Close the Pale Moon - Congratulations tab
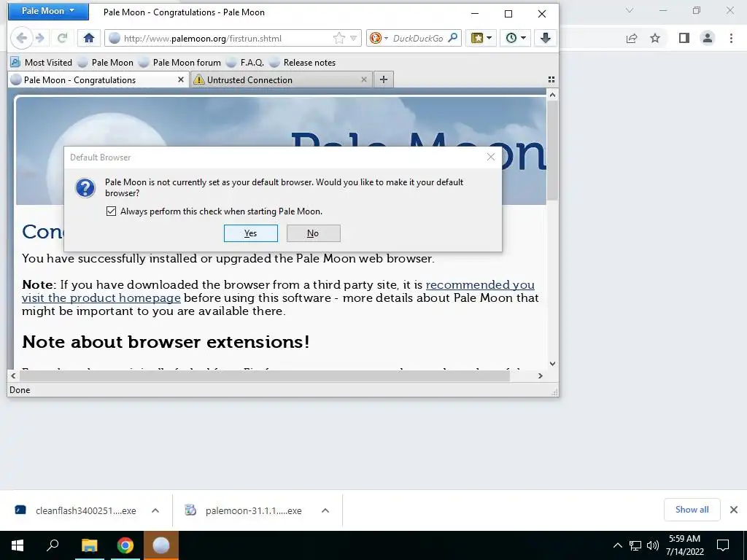 (x=181, y=79)
